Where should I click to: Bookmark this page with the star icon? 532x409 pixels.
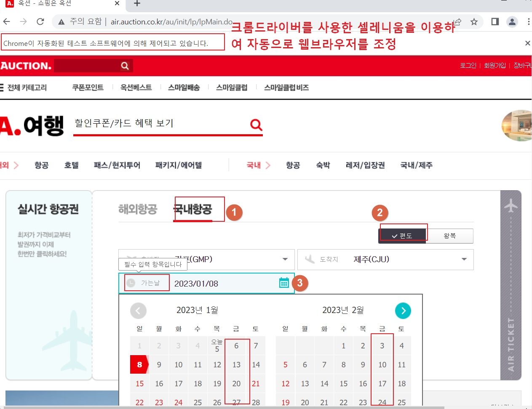point(474,21)
